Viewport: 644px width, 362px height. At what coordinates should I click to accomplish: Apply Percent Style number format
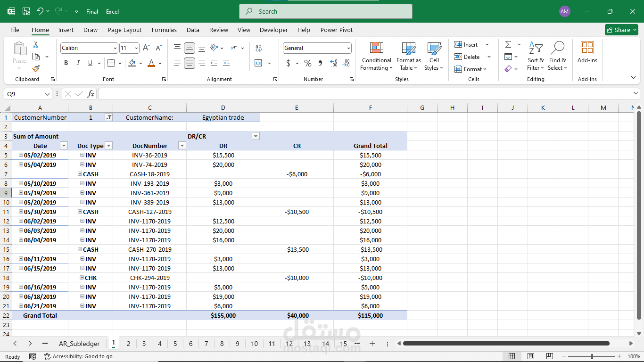tap(308, 63)
